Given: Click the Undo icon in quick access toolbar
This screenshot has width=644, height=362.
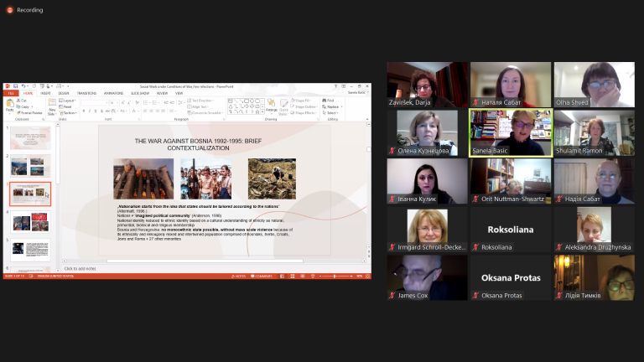Looking at the screenshot, I should pos(23,86).
